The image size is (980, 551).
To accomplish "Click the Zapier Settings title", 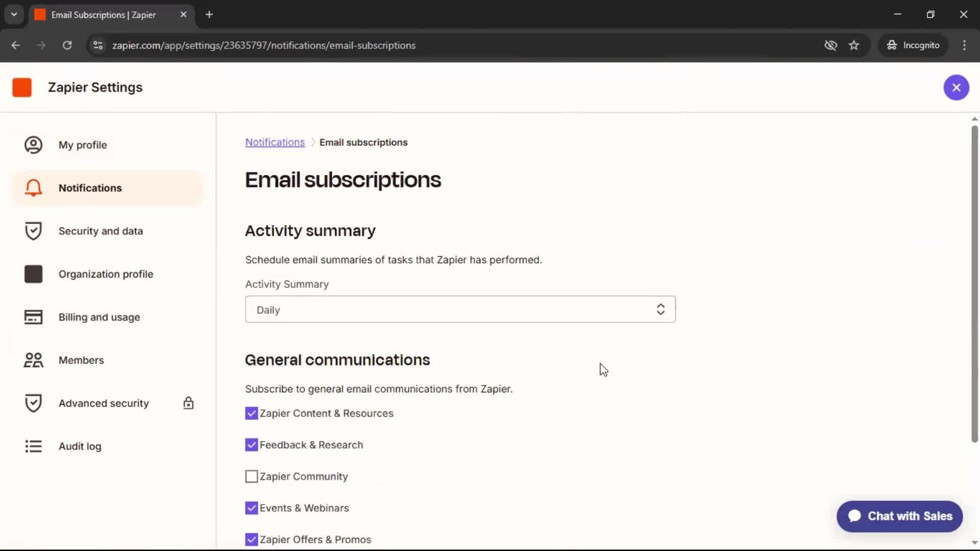I will pyautogui.click(x=95, y=87).
